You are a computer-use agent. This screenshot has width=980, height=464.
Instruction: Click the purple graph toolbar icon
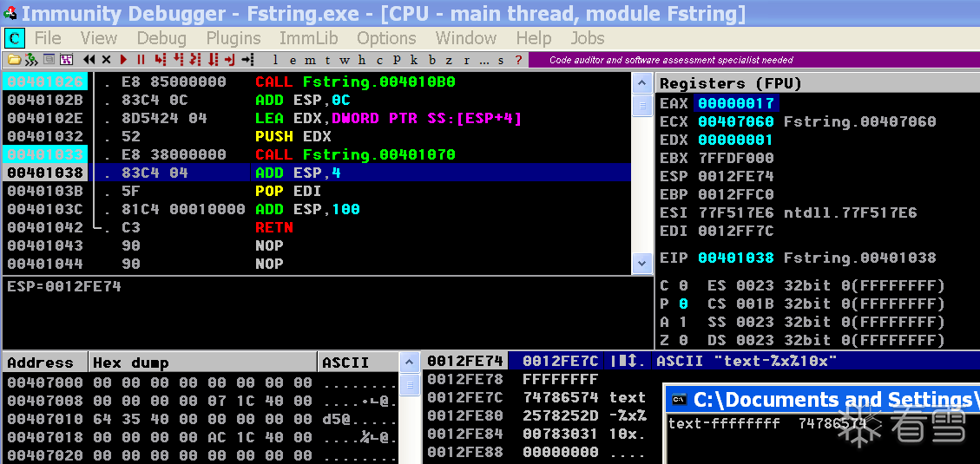pyautogui.click(x=66, y=60)
